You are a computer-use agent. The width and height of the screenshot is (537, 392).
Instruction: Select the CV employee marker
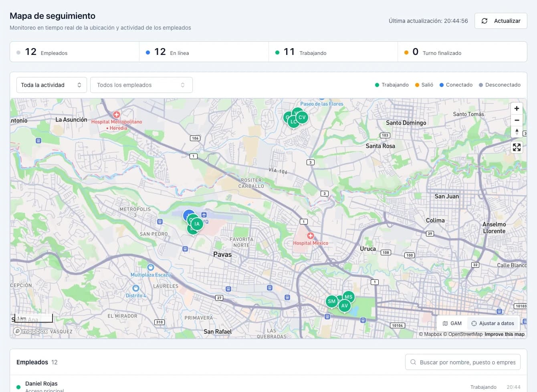click(x=302, y=117)
